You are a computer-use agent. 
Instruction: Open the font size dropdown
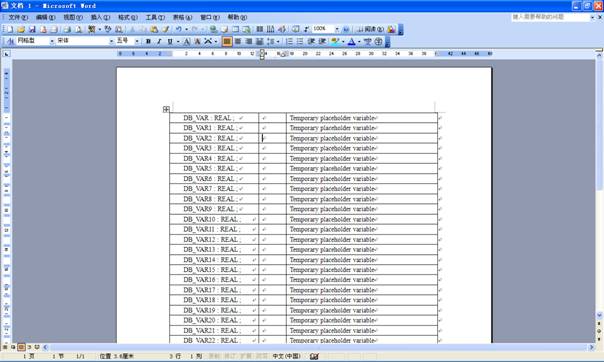coord(137,41)
